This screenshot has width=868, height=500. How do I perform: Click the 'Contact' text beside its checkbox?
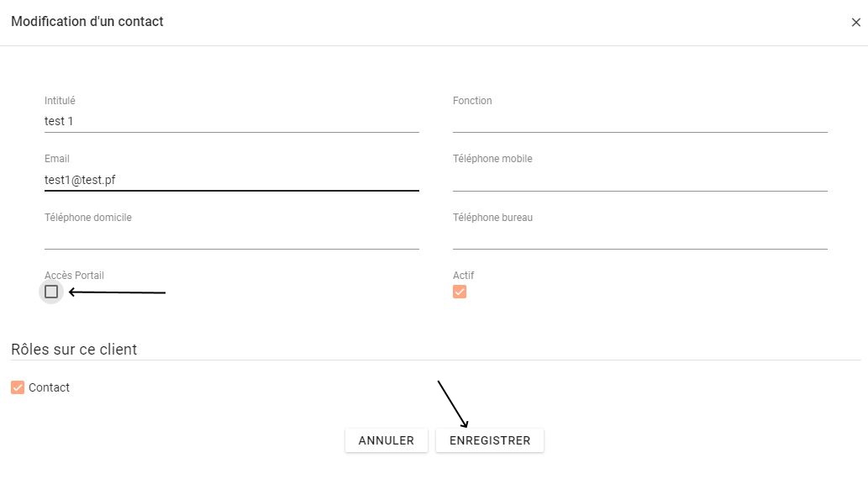pos(49,387)
